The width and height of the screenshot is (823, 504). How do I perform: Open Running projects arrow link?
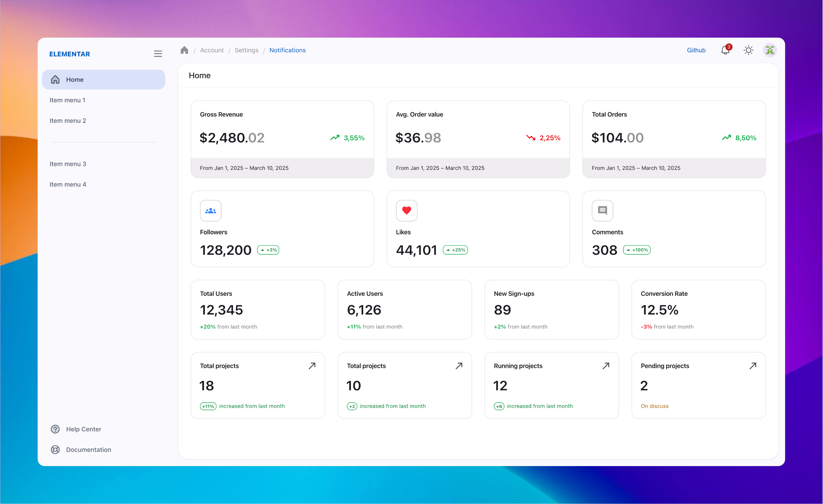[x=606, y=366]
